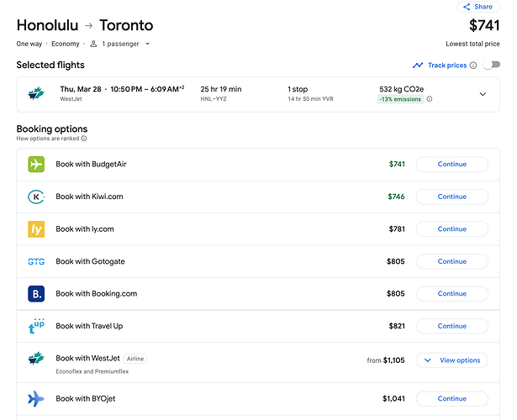
Task: Expand View options for WestJet booking
Action: 451,360
